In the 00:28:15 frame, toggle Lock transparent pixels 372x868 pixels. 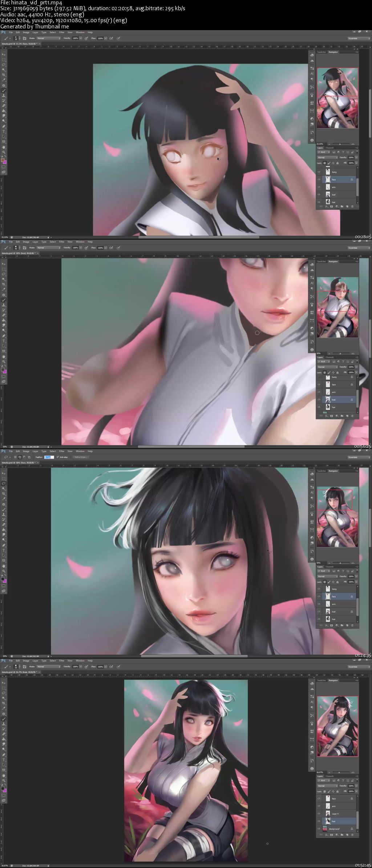click(324, 163)
